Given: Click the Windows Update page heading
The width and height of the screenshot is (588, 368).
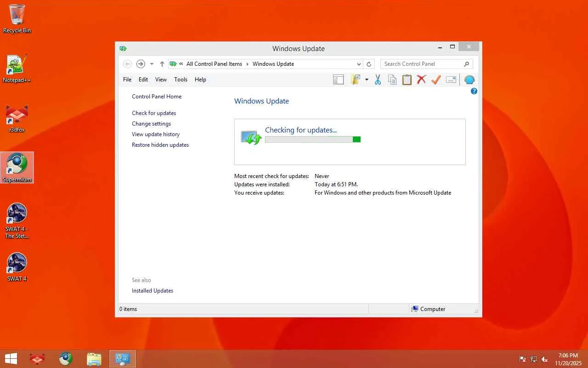Looking at the screenshot, I should pyautogui.click(x=261, y=101).
